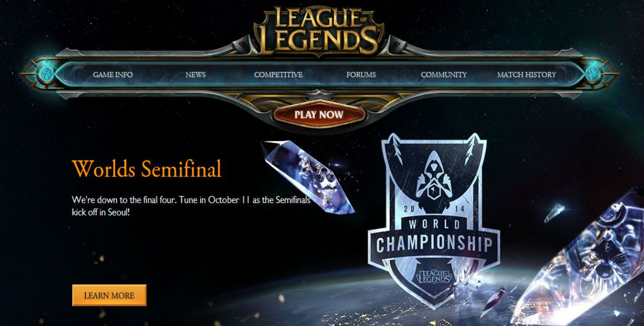Click the small crystal shard right of the badge

pyautogui.click(x=554, y=213)
